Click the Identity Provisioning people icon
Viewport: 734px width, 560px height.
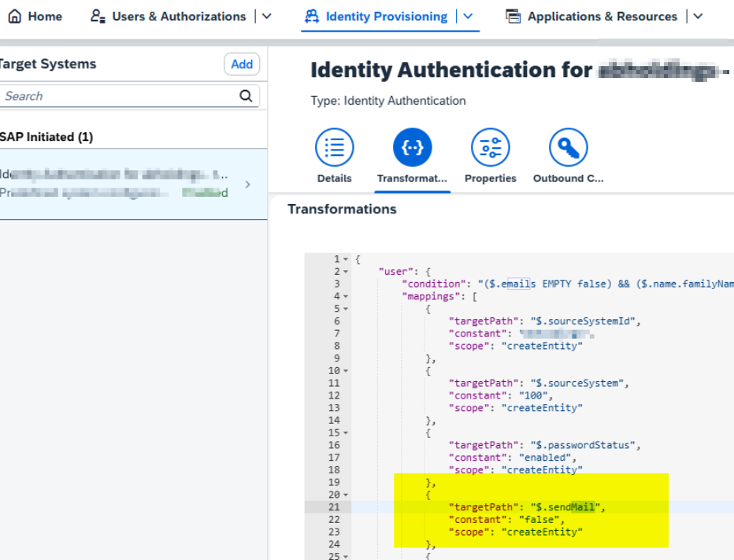312,17
